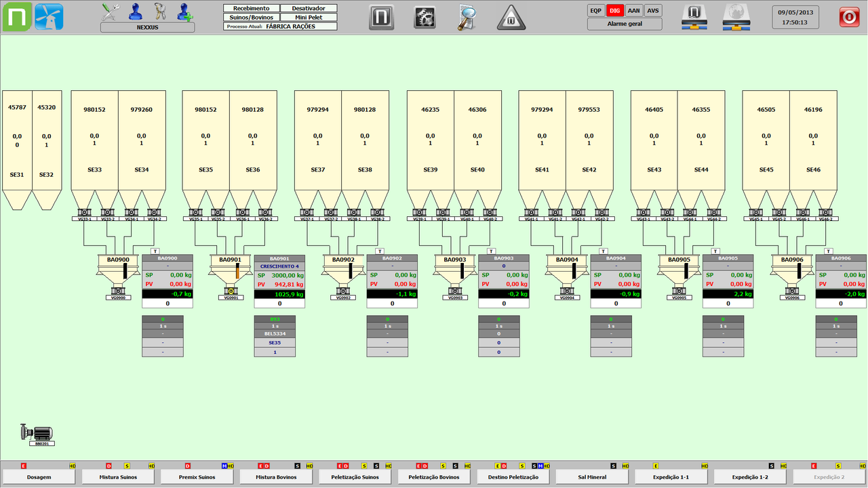Open the Suinos/Bovinos process selector
The image size is (868, 488).
[251, 17]
